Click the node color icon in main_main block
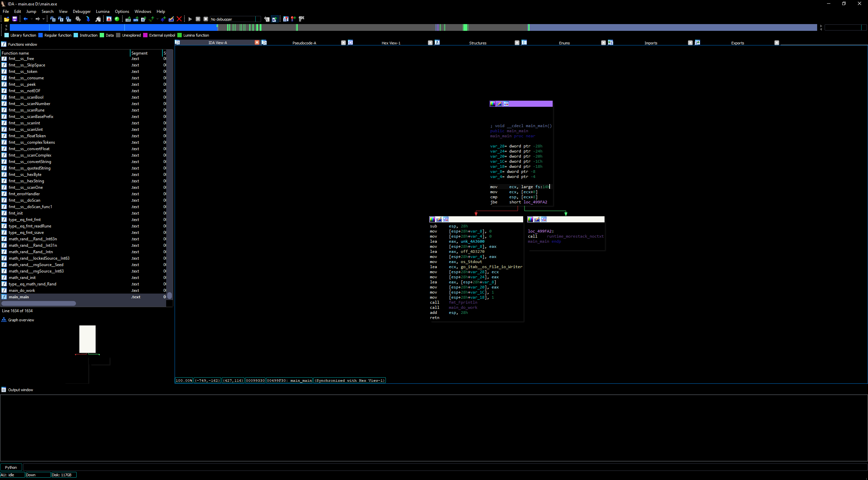Image resolution: width=868 pixels, height=480 pixels. (x=493, y=104)
